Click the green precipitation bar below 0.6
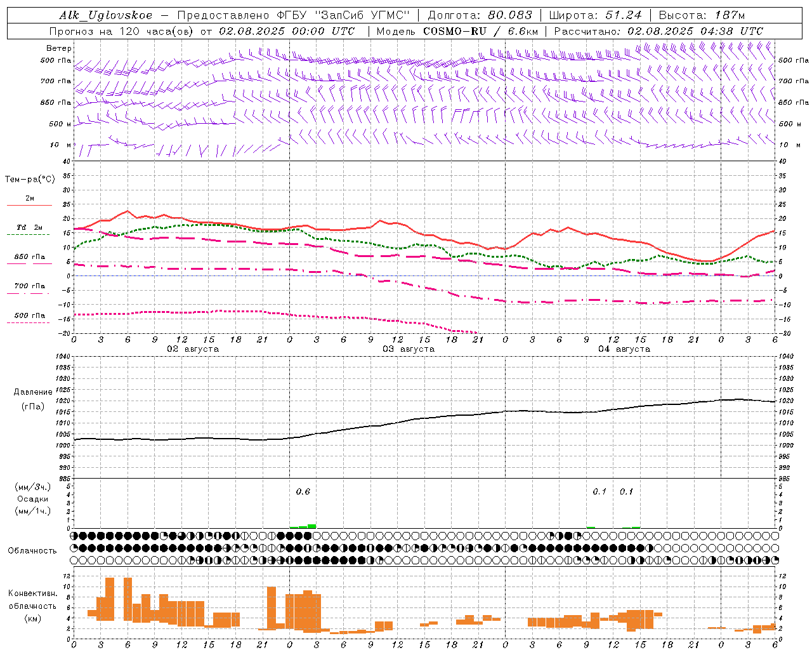 [303, 526]
